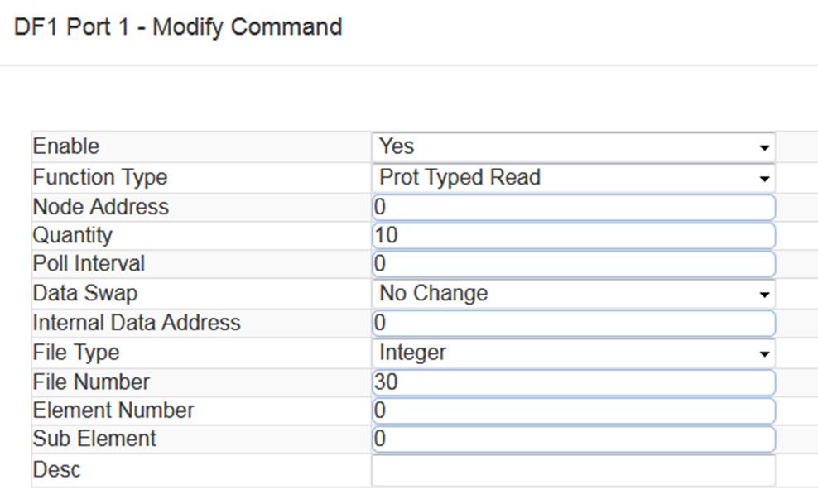Image resolution: width=818 pixels, height=504 pixels.
Task: Open the Data Swap dropdown
Action: tap(573, 294)
